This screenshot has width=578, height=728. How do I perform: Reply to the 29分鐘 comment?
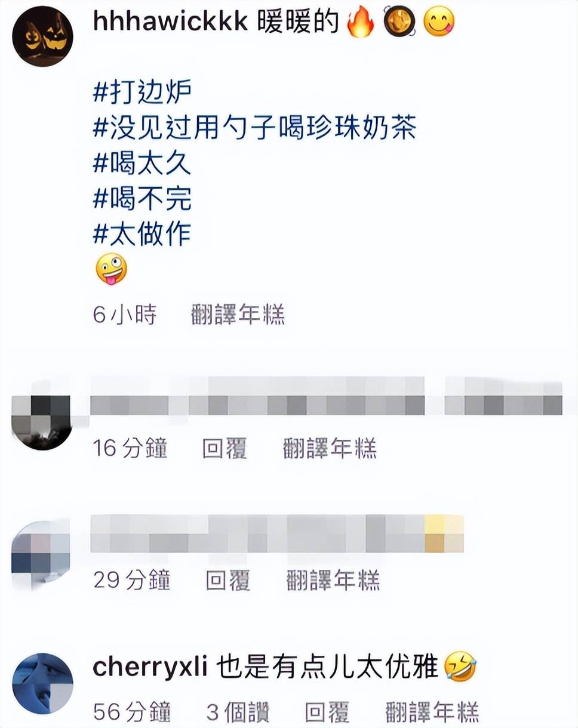227,580
